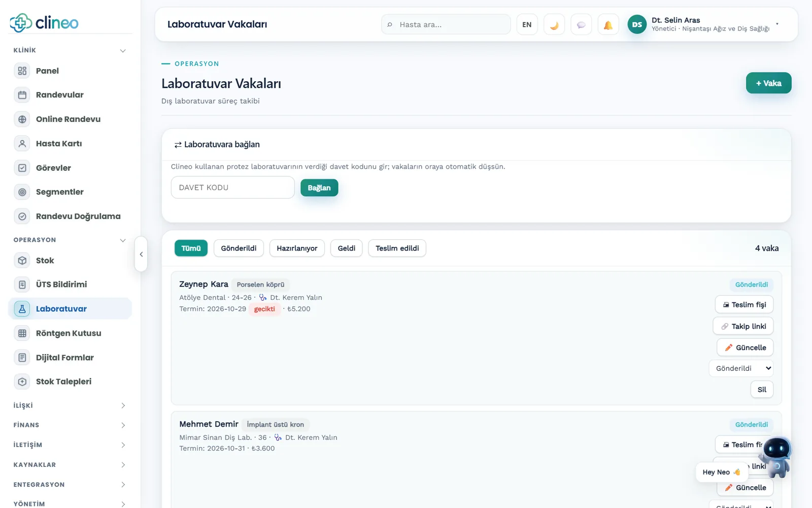Open the chat messages bubble icon
The height and width of the screenshot is (508, 812).
[581, 24]
